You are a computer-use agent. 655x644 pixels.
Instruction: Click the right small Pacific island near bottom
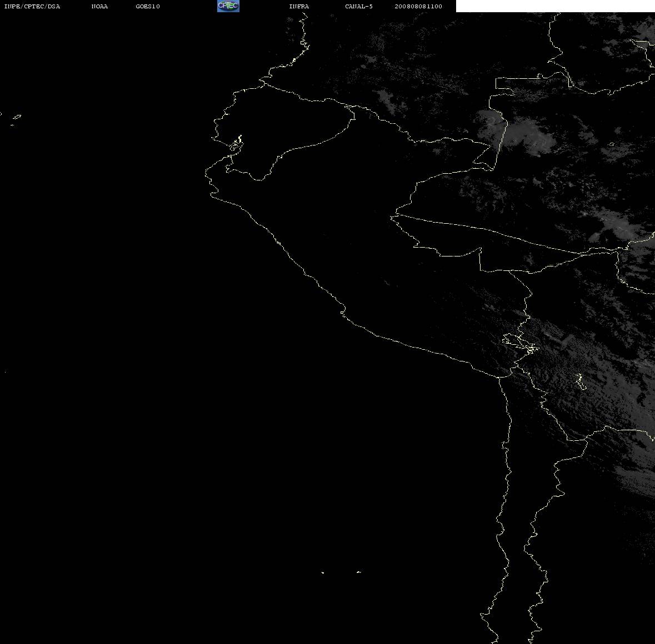[x=359, y=572]
